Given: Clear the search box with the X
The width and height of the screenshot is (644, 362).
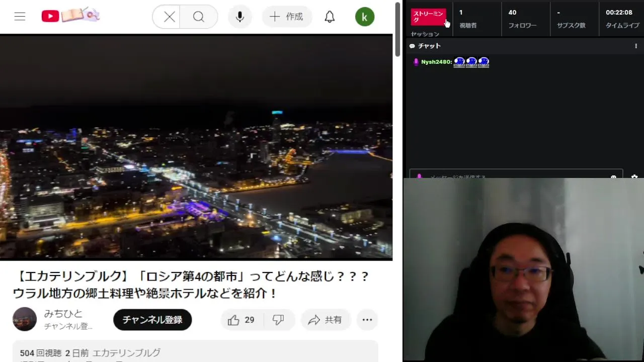Looking at the screenshot, I should click(x=170, y=17).
